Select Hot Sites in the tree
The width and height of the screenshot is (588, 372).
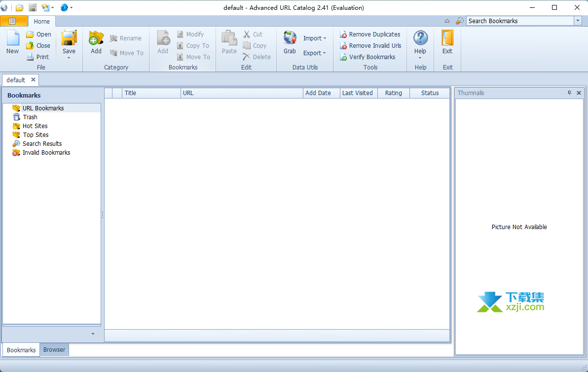[x=35, y=126]
